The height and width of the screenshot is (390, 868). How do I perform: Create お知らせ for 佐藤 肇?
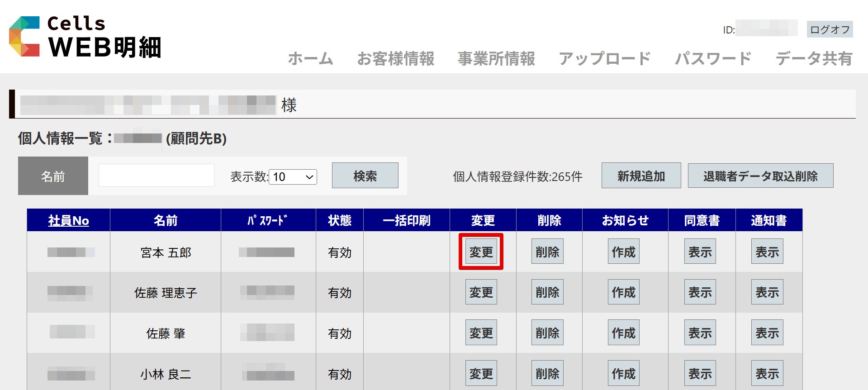(623, 333)
